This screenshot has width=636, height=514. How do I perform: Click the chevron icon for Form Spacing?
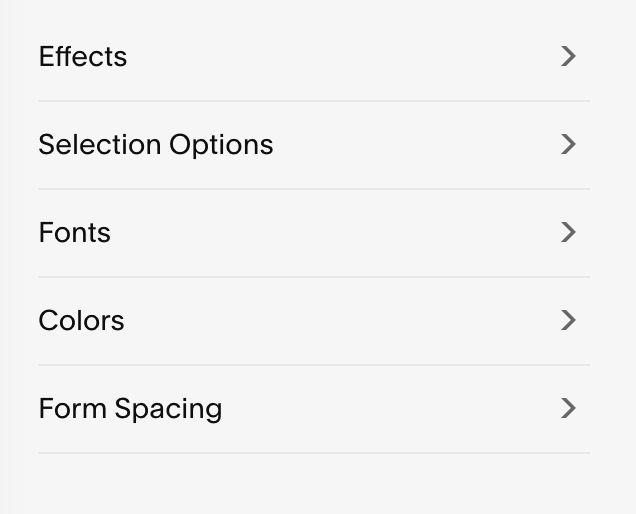tap(568, 409)
